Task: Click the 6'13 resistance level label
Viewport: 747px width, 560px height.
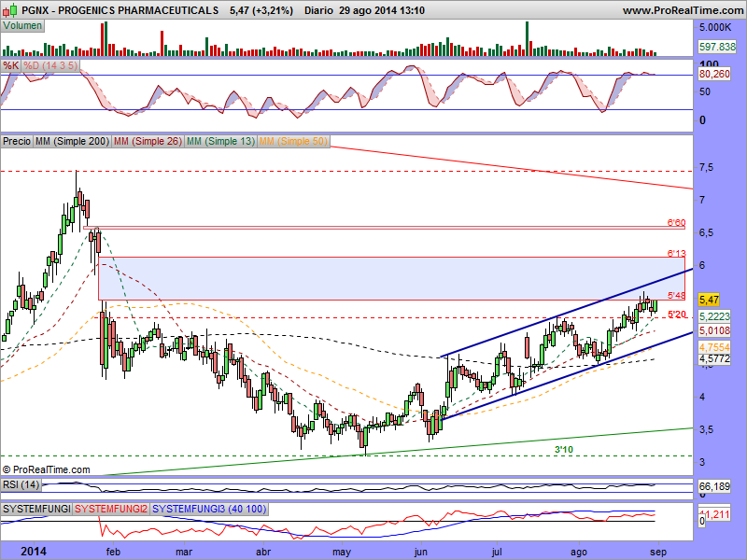Action: [676, 253]
